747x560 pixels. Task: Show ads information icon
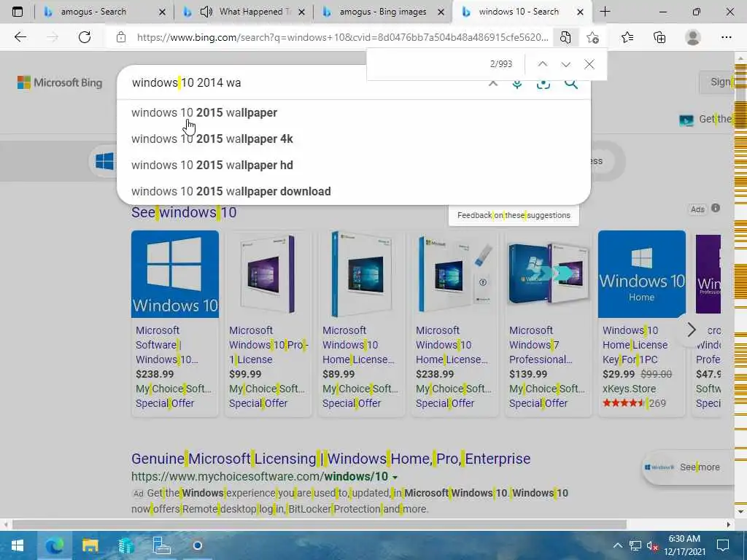[x=716, y=208]
